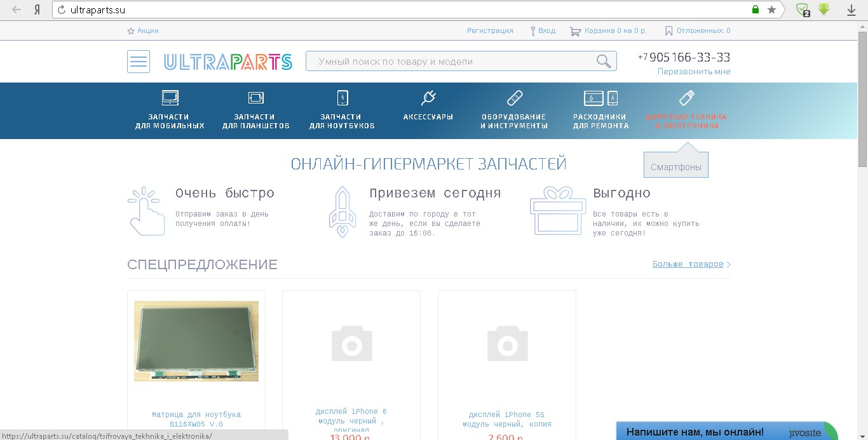The height and width of the screenshot is (440, 868).
Task: Open the Регистрация link
Action: click(x=490, y=30)
